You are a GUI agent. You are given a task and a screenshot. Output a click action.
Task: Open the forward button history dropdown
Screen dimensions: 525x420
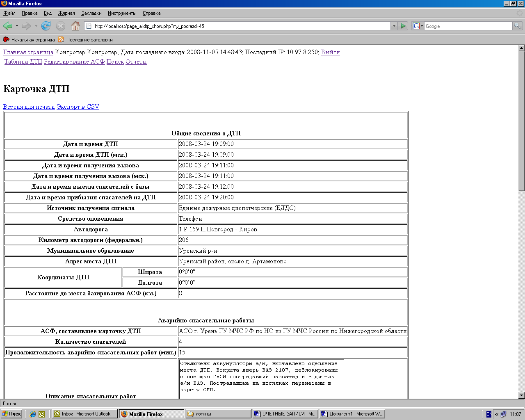(x=36, y=26)
